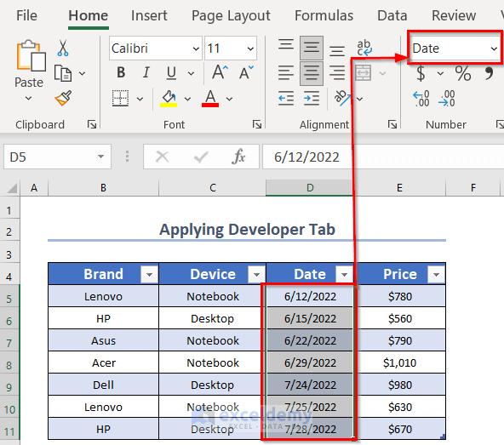The image size is (504, 445).
Task: Decrease font size with small A
Action: 246,72
